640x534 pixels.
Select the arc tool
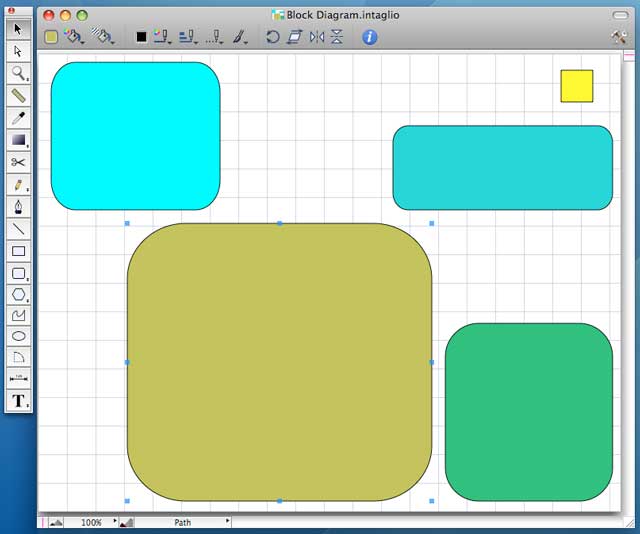click(x=18, y=357)
